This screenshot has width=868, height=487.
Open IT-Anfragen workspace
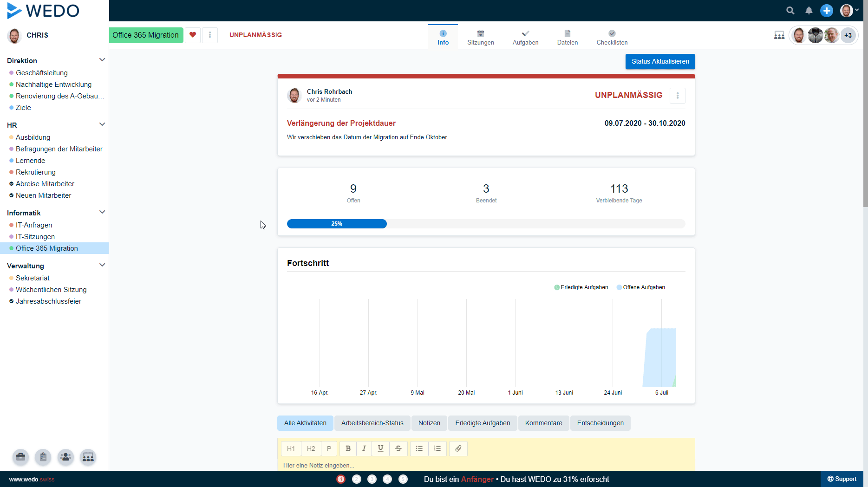pyautogui.click(x=34, y=225)
